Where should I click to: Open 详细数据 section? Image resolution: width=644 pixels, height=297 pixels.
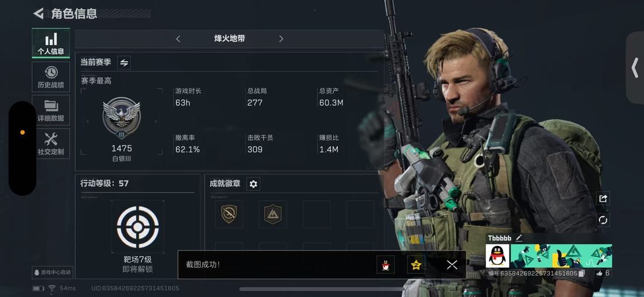pyautogui.click(x=51, y=110)
